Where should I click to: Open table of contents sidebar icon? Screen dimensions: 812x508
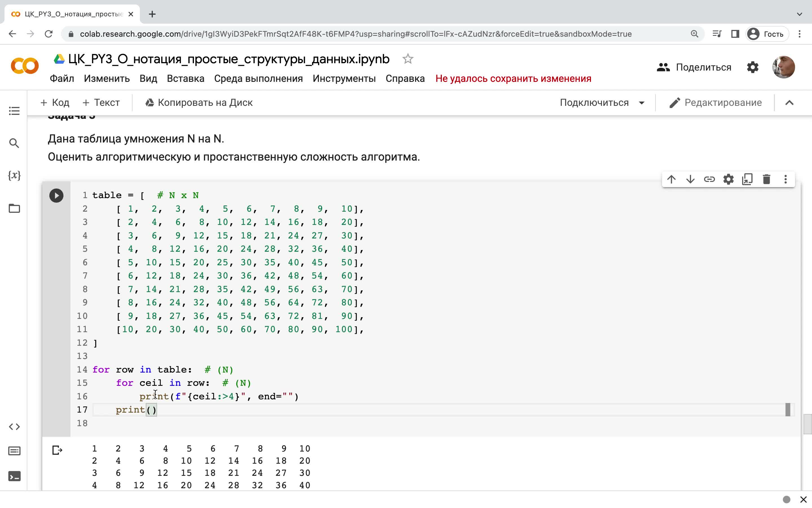click(x=14, y=111)
